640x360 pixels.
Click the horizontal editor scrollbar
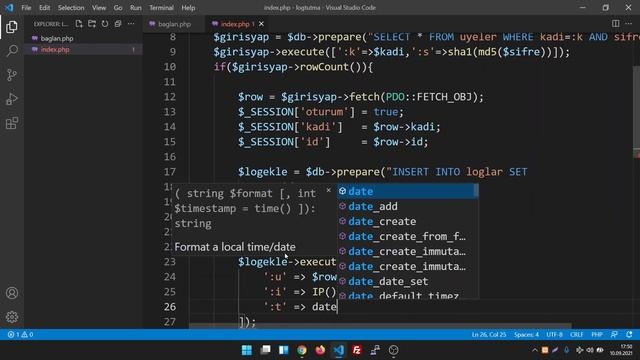[380, 326]
